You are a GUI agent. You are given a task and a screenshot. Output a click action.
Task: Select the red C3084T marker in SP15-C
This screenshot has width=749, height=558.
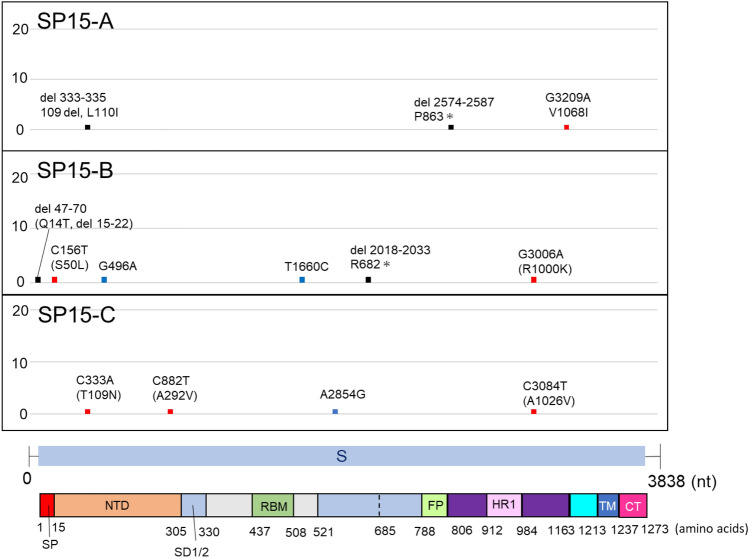[x=534, y=412]
